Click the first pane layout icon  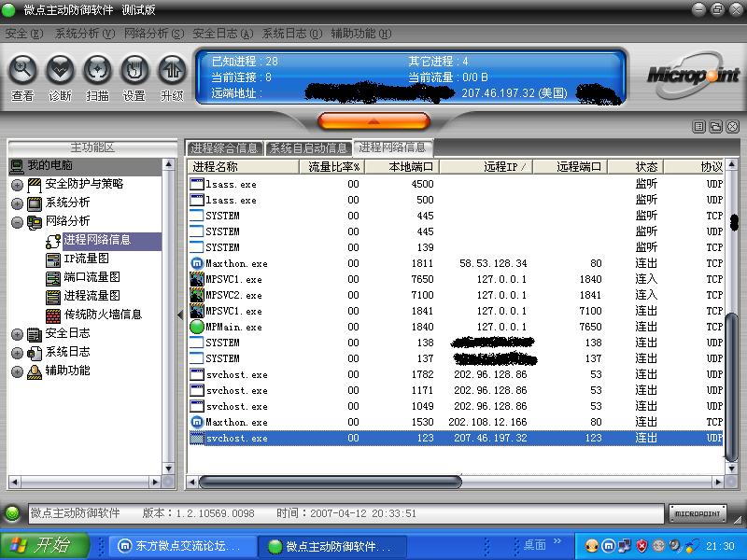[x=698, y=126]
